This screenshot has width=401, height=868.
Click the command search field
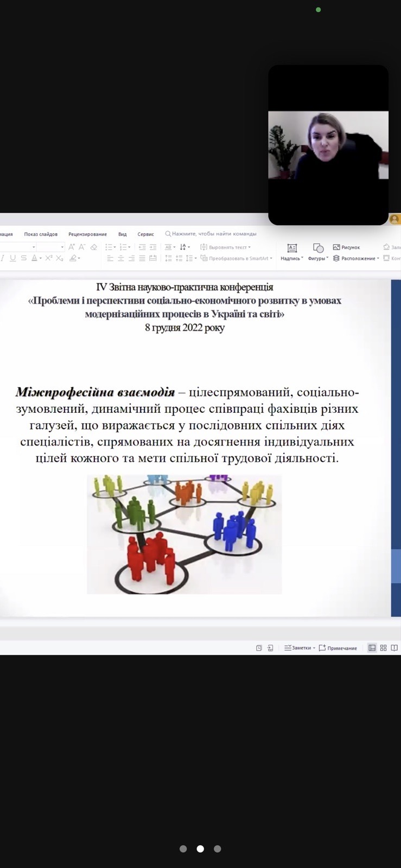214,234
